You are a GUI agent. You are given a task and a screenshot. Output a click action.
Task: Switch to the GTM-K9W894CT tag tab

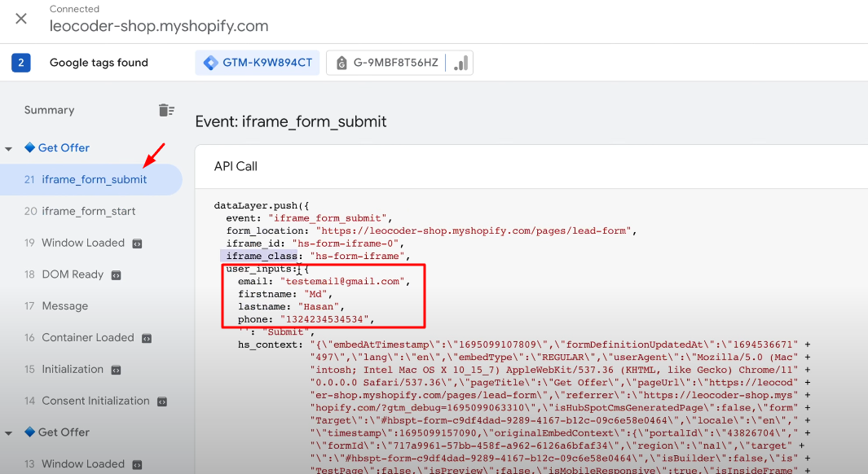tap(257, 62)
